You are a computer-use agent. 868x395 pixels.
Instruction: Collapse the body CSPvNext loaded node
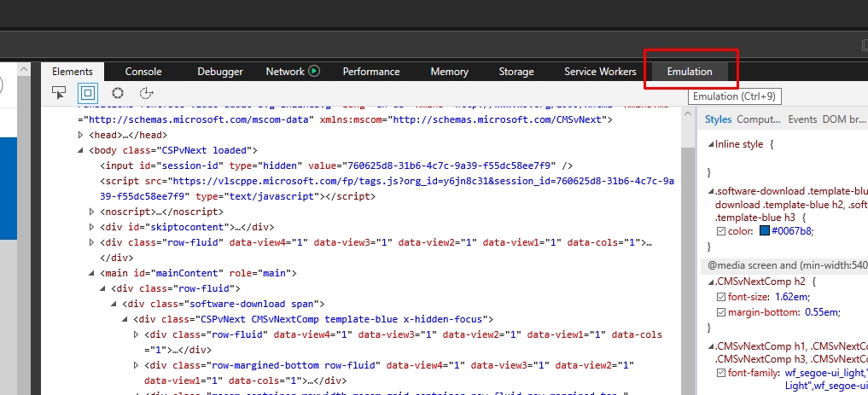[82, 150]
